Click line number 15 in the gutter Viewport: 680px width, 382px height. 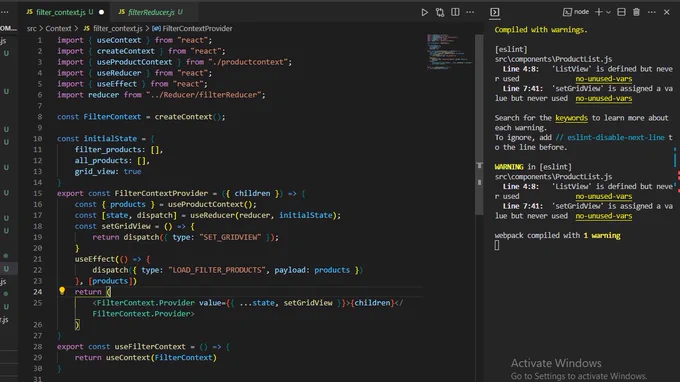pos(38,193)
